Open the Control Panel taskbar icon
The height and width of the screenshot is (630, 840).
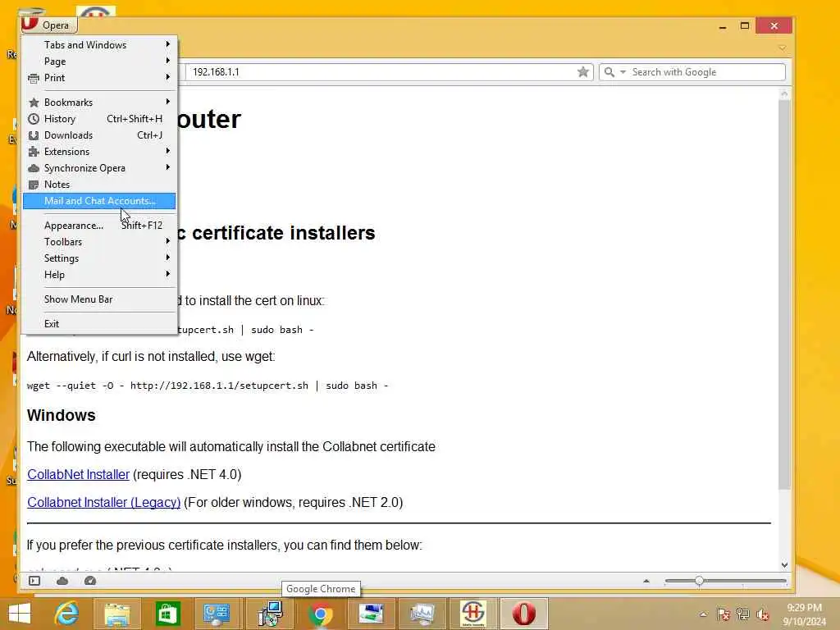217,614
